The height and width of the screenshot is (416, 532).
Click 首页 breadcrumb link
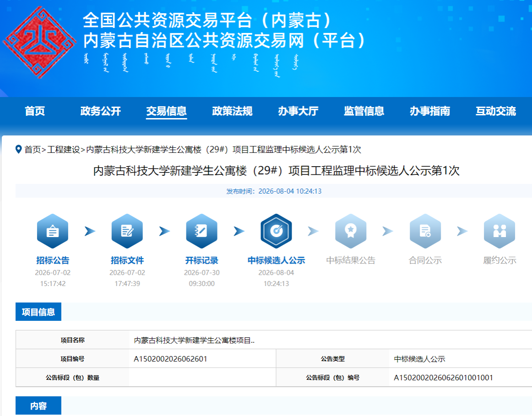click(x=33, y=150)
